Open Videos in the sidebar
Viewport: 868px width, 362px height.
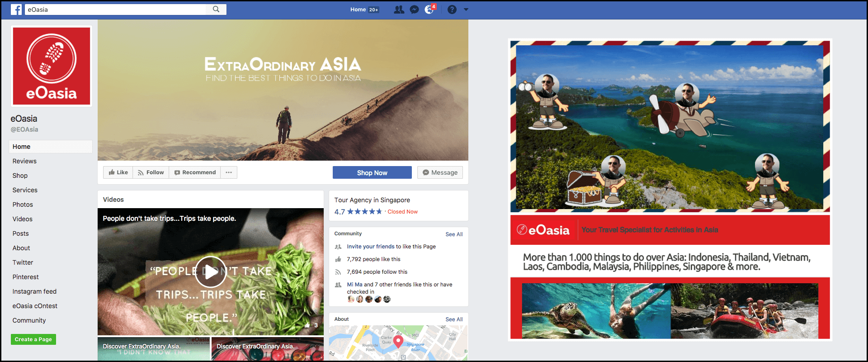click(x=22, y=219)
